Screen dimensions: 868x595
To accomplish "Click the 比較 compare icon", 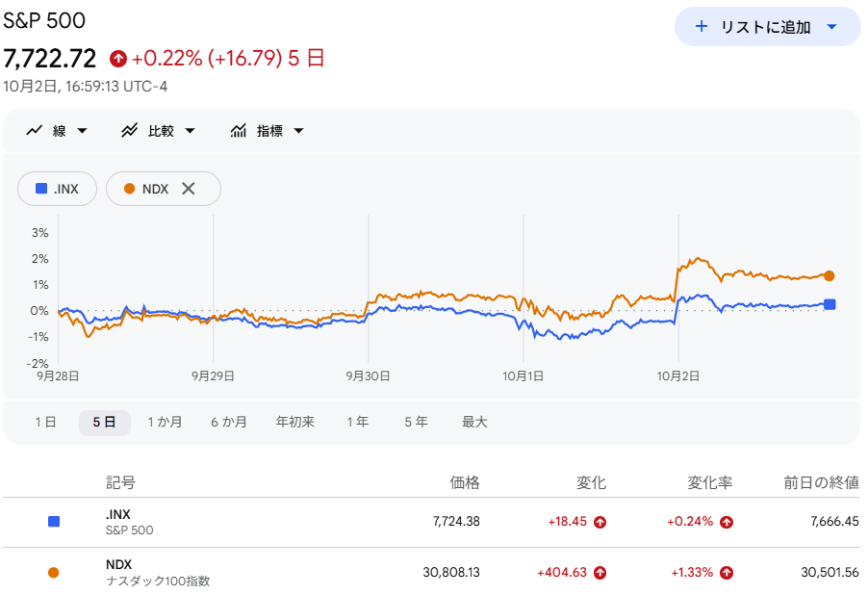I will click(130, 131).
